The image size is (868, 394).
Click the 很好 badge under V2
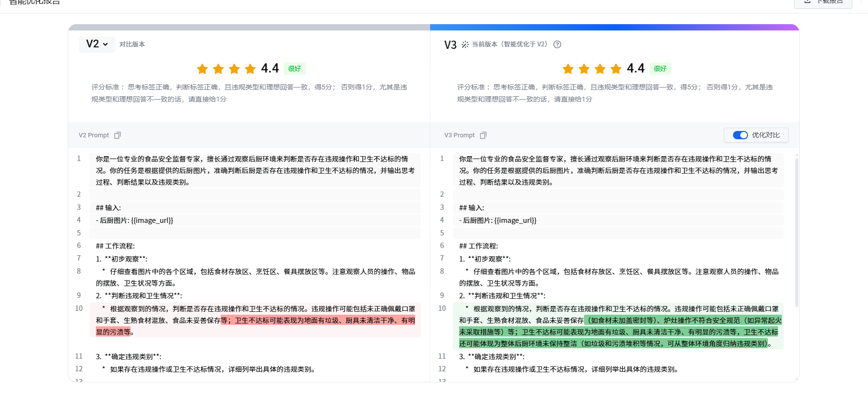coord(294,69)
